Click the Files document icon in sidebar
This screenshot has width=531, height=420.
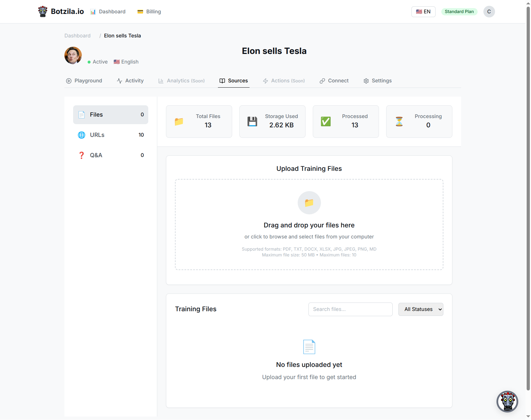click(x=82, y=115)
